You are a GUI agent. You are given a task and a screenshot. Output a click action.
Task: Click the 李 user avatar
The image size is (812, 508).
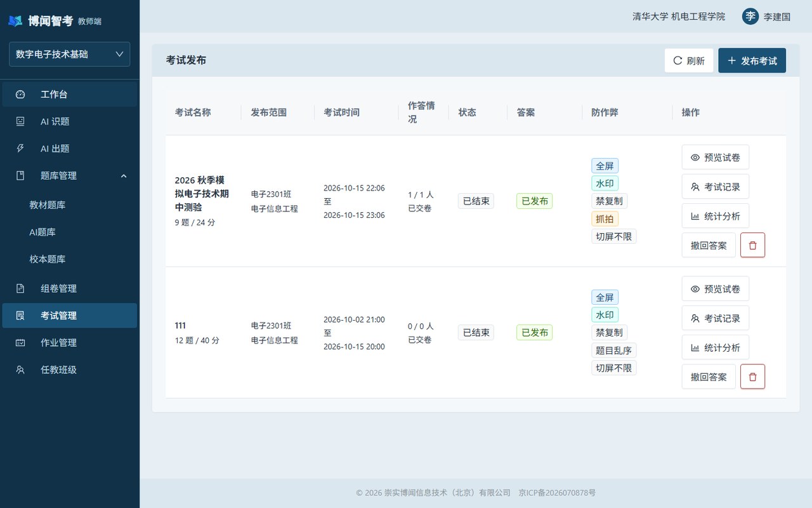pos(750,17)
